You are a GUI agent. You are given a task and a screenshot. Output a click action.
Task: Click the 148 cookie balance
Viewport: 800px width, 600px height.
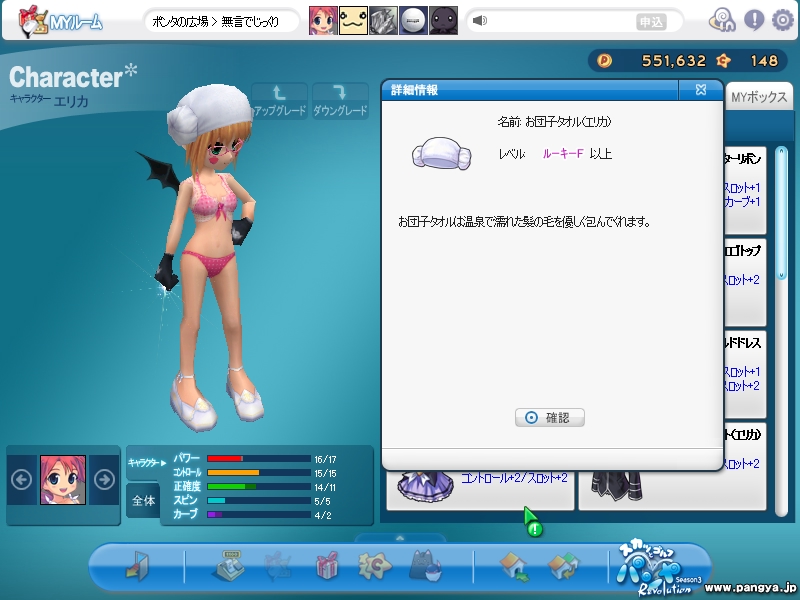(764, 61)
